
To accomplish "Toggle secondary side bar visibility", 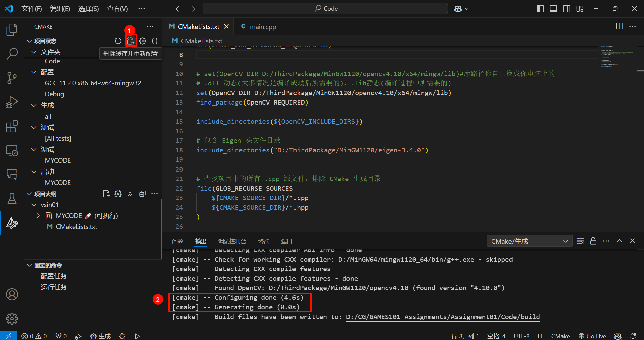I will [567, 9].
